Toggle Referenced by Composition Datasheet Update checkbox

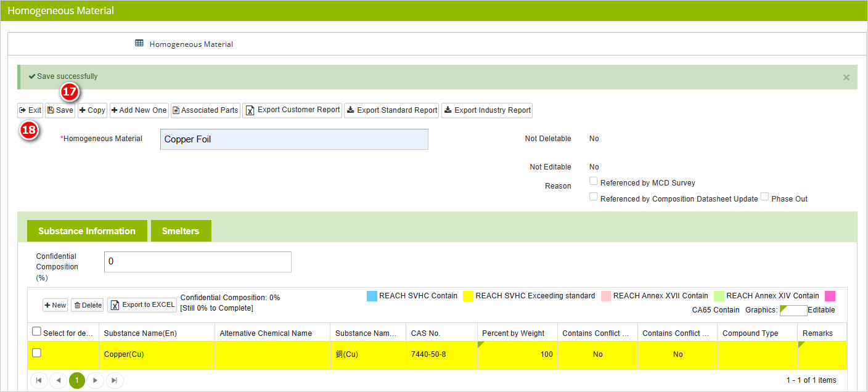[x=593, y=197]
